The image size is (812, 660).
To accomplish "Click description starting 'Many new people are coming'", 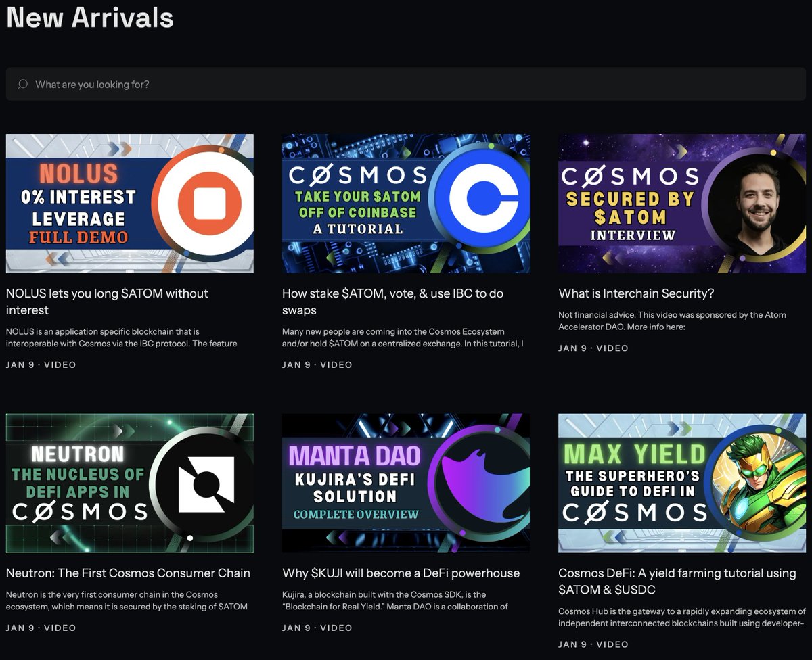I will point(403,337).
